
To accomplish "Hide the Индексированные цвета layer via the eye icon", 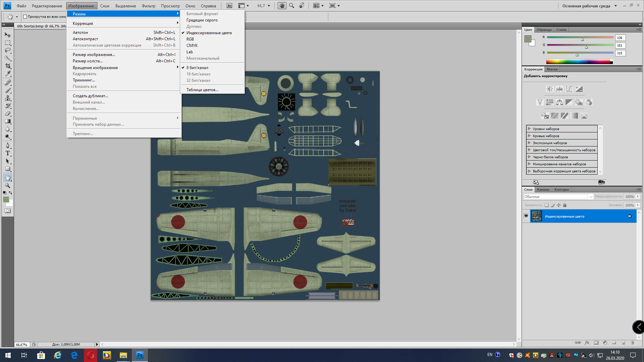I will (x=526, y=216).
